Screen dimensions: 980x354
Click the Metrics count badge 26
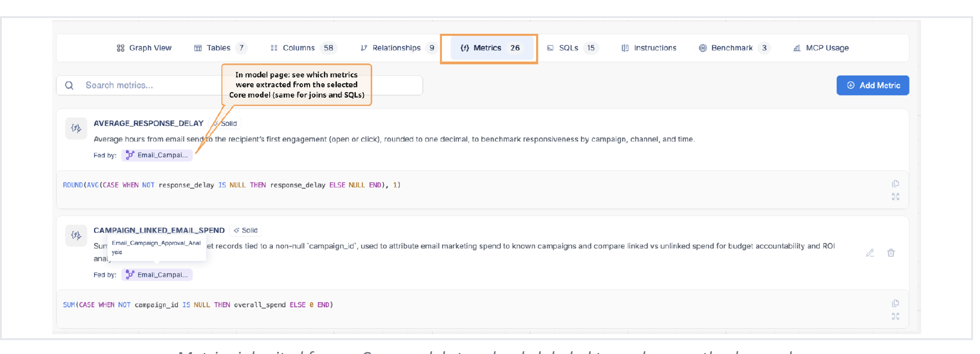point(515,48)
